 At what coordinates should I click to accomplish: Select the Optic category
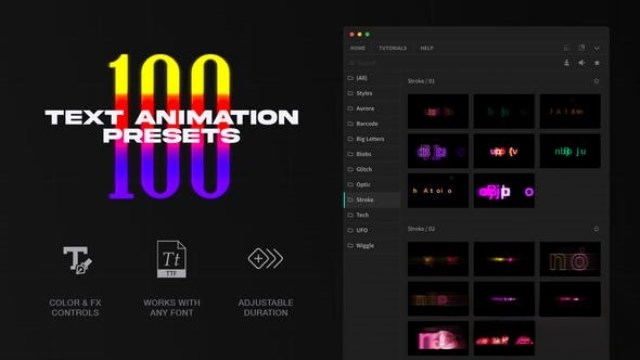[372, 184]
